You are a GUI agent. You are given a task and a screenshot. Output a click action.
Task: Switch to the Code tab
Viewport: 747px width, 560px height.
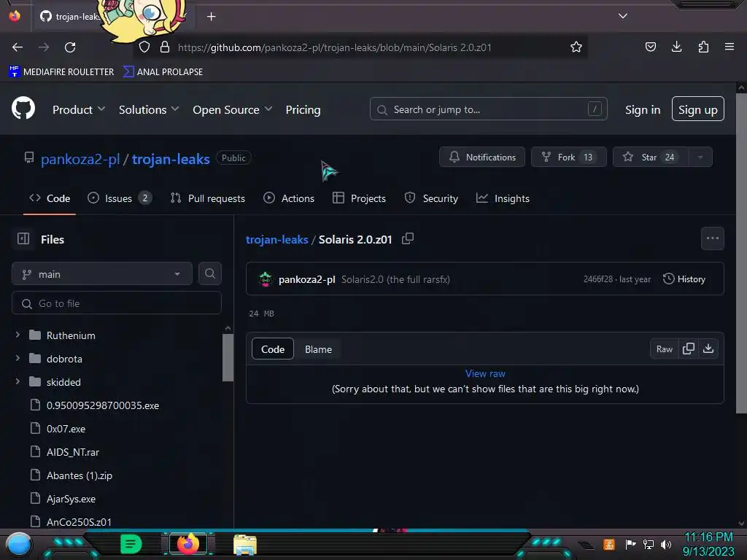(50, 198)
